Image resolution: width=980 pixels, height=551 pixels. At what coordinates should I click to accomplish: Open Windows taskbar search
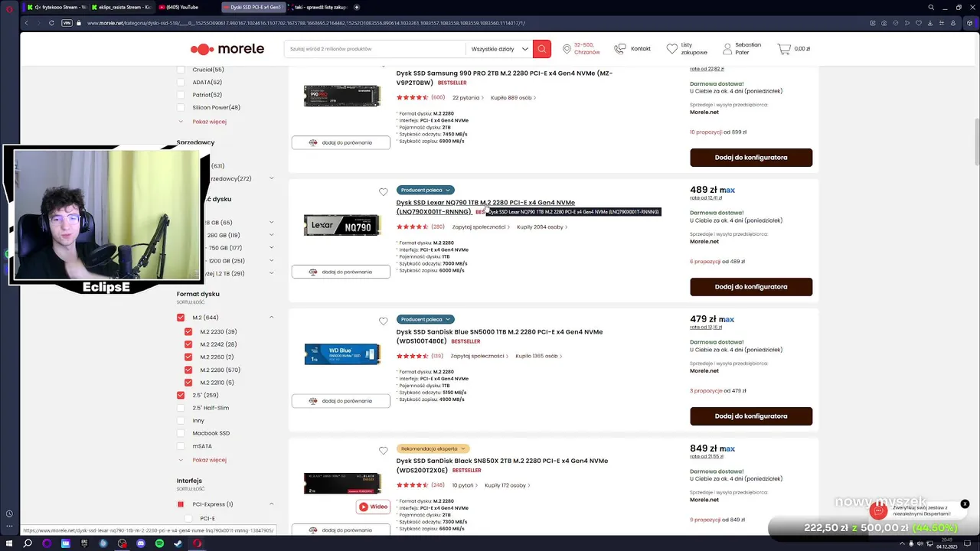point(28,543)
